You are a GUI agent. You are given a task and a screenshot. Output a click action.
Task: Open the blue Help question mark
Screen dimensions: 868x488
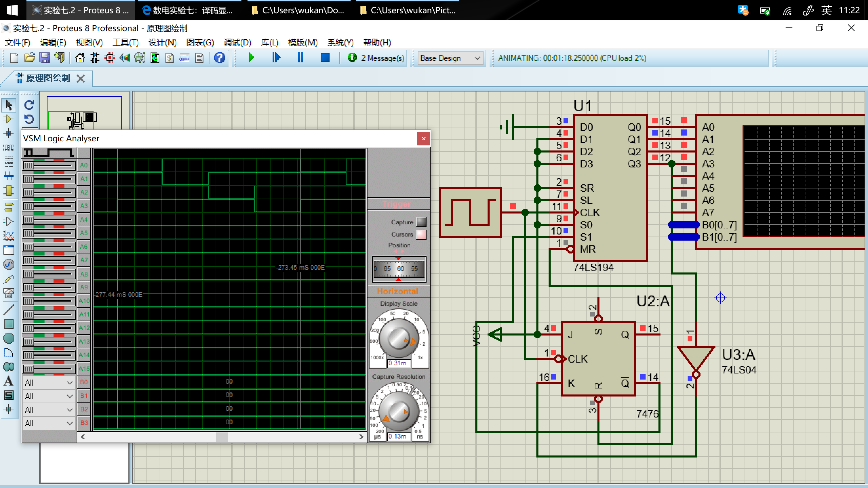tap(220, 58)
